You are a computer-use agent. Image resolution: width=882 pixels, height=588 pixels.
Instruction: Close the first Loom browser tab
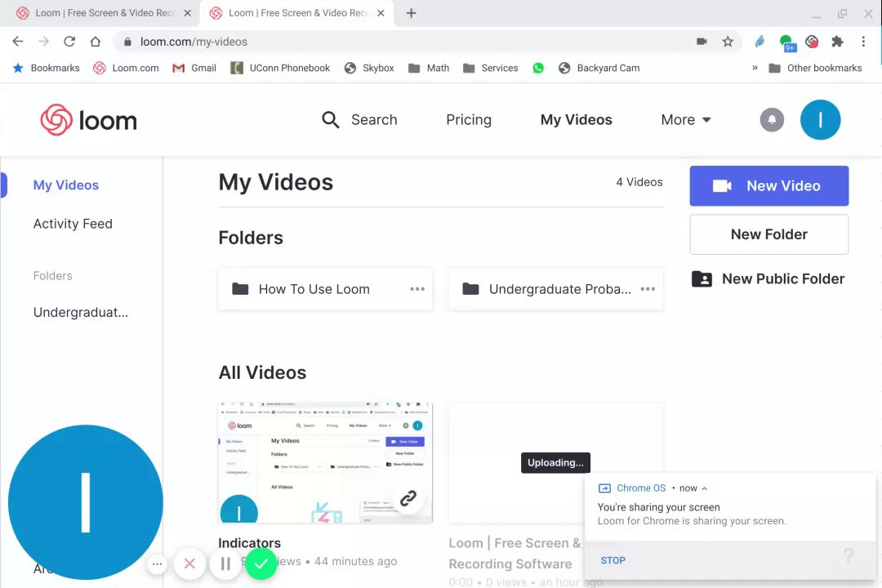tap(187, 13)
